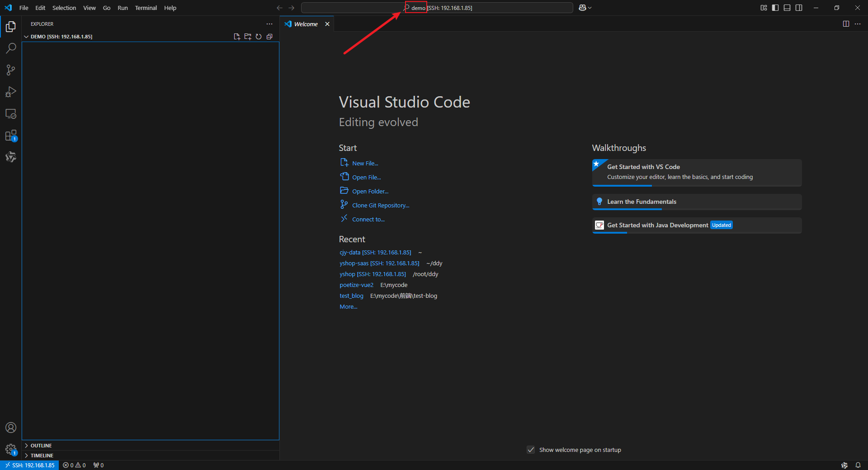Open recent poetize-vue2 folder

click(357, 285)
